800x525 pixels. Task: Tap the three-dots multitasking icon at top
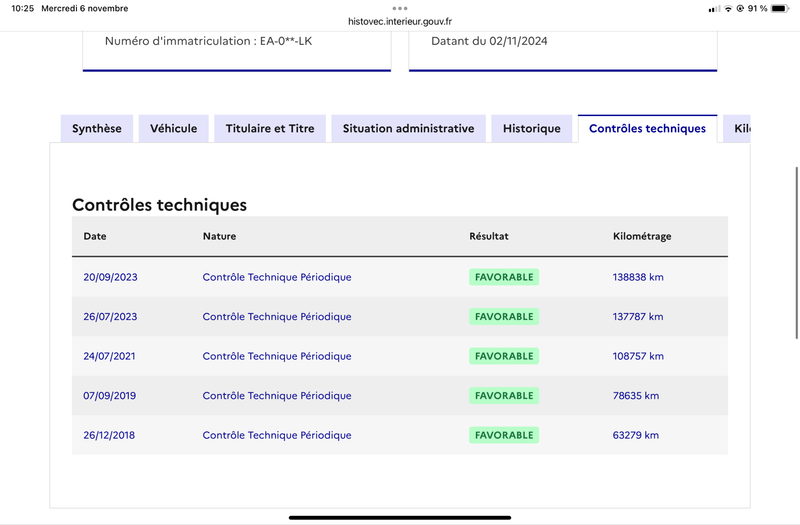400,8
